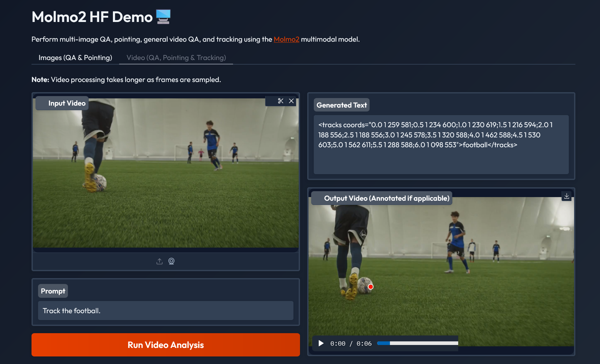600x364 pixels.
Task: Open the Video (QA, Pointing & Tracking) tab
Action: tap(176, 58)
